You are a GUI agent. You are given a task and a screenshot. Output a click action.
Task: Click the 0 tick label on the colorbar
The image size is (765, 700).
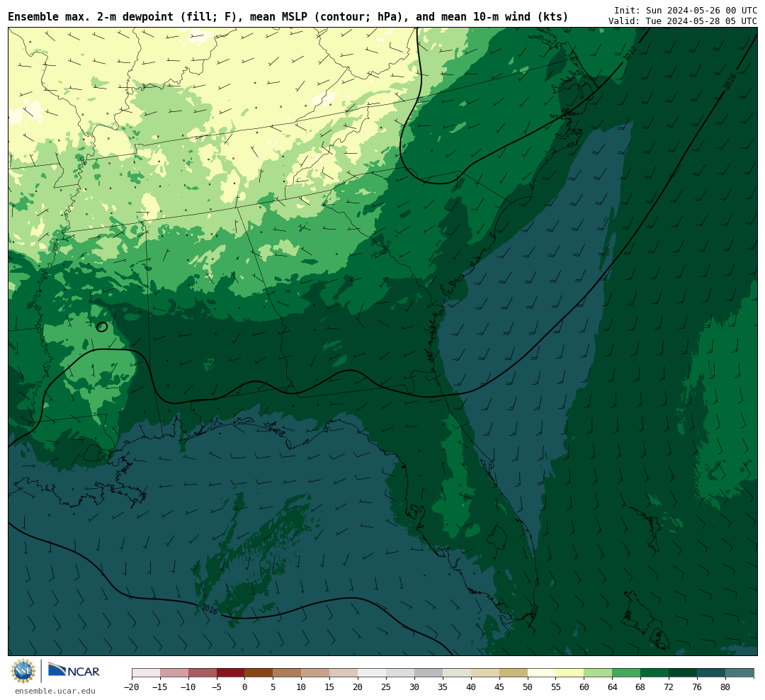click(244, 687)
